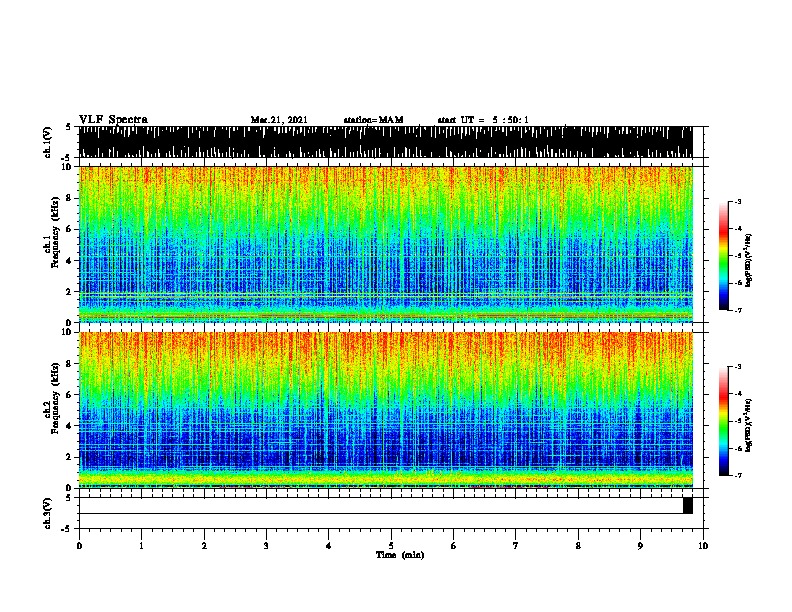Click the "-3" label on ch.2 colorbar

[737, 367]
